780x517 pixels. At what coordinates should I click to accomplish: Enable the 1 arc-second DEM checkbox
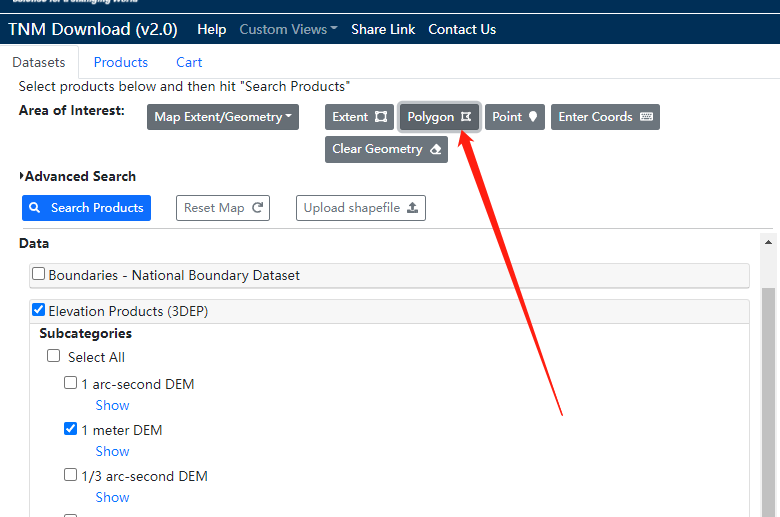click(x=71, y=383)
